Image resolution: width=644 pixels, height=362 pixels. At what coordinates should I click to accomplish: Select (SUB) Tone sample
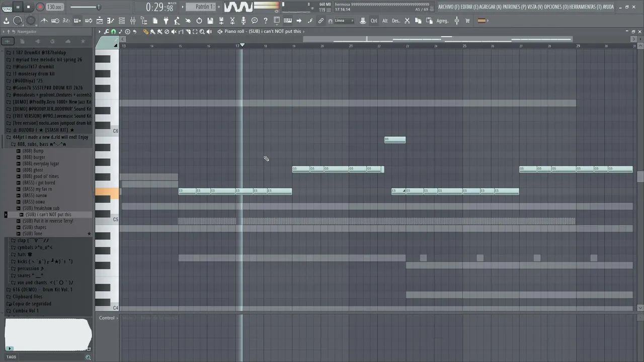[32, 234]
